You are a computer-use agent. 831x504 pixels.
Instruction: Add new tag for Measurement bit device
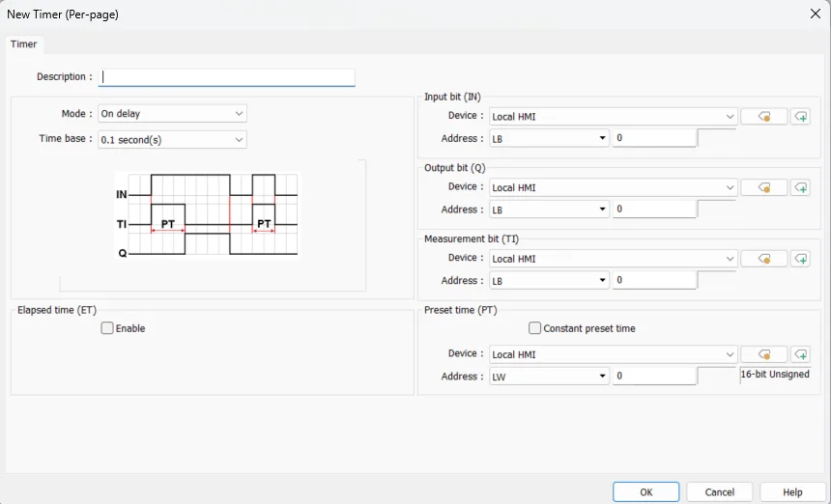point(800,259)
